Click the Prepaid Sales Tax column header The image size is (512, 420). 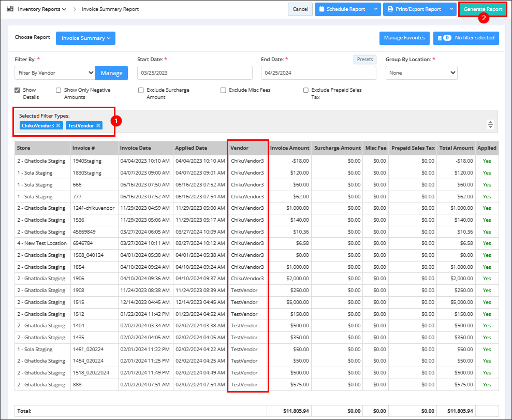(x=413, y=148)
